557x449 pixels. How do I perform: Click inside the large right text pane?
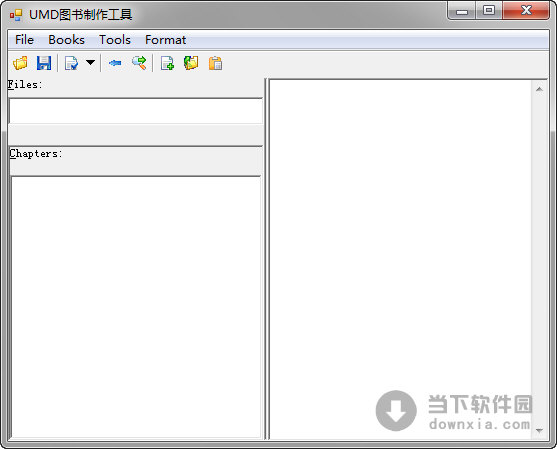(401, 259)
